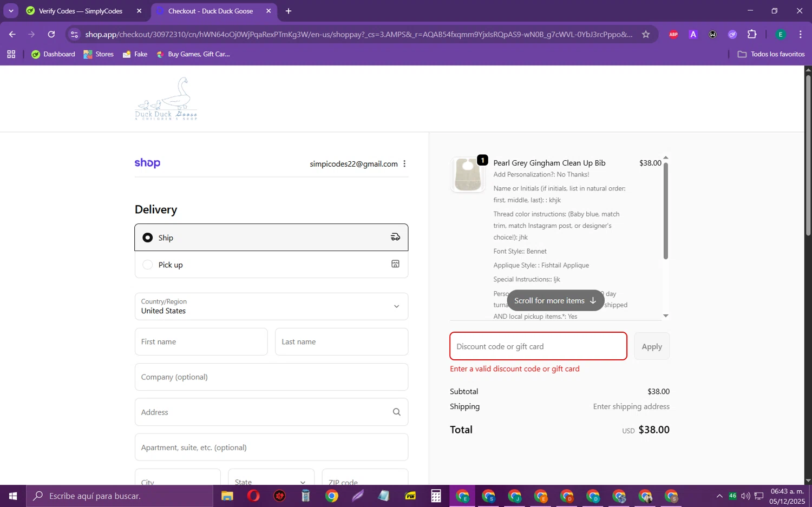
Task: Open Todos los favoritos folder
Action: pyautogui.click(x=771, y=54)
